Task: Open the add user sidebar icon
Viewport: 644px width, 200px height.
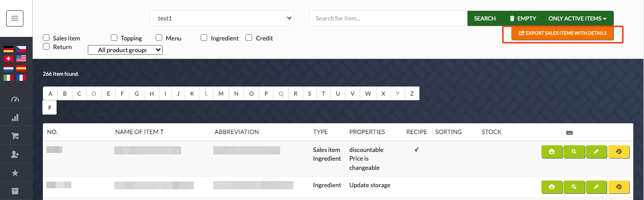Action: 15,154
